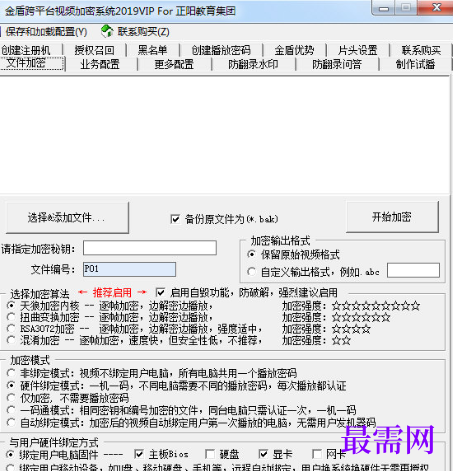Click the 请指定加密秘钥 input field
The width and height of the screenshot is (453, 471).
[x=150, y=248]
